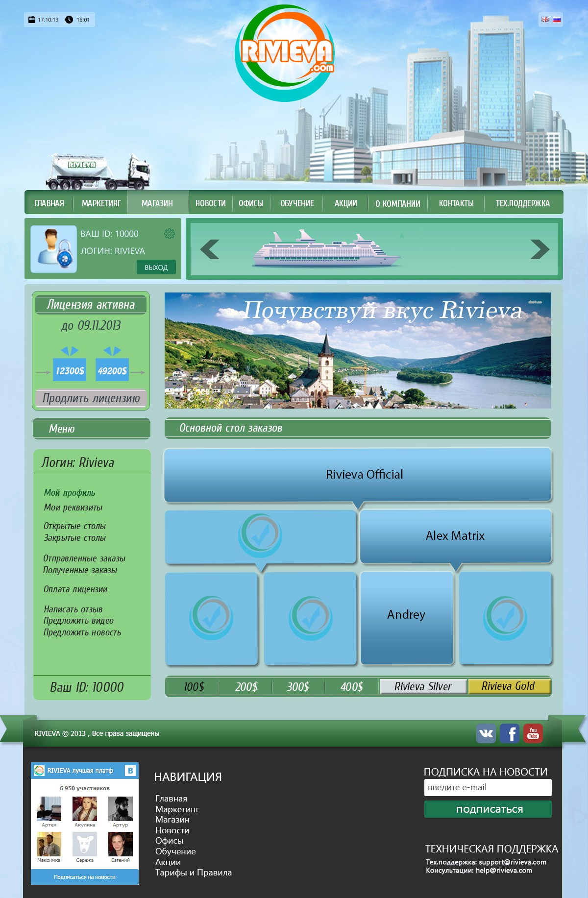Open ОФИСЫ in the navigation bar
This screenshot has width=588, height=898.
coord(251,203)
